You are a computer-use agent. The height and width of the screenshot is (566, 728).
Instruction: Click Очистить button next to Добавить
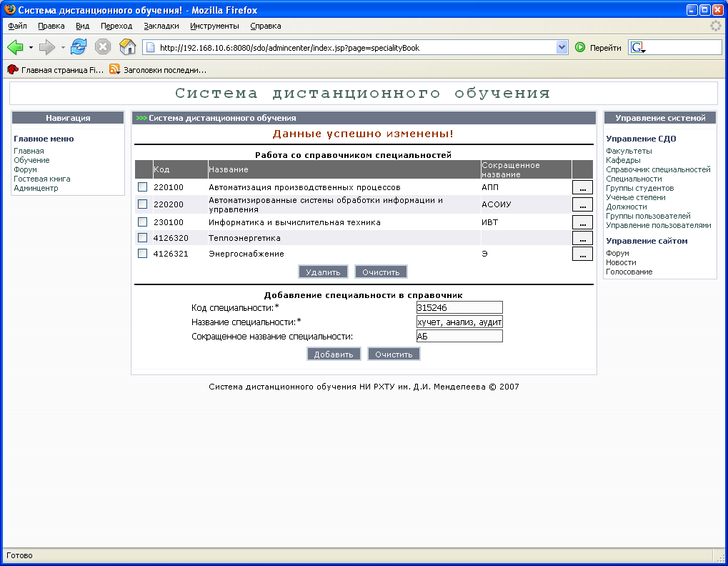click(394, 354)
